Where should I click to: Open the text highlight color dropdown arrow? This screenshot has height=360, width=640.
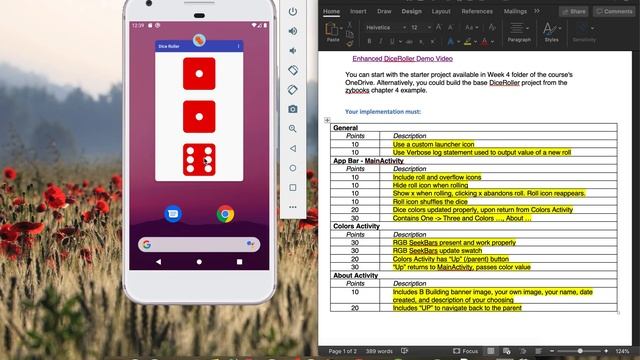click(x=476, y=42)
